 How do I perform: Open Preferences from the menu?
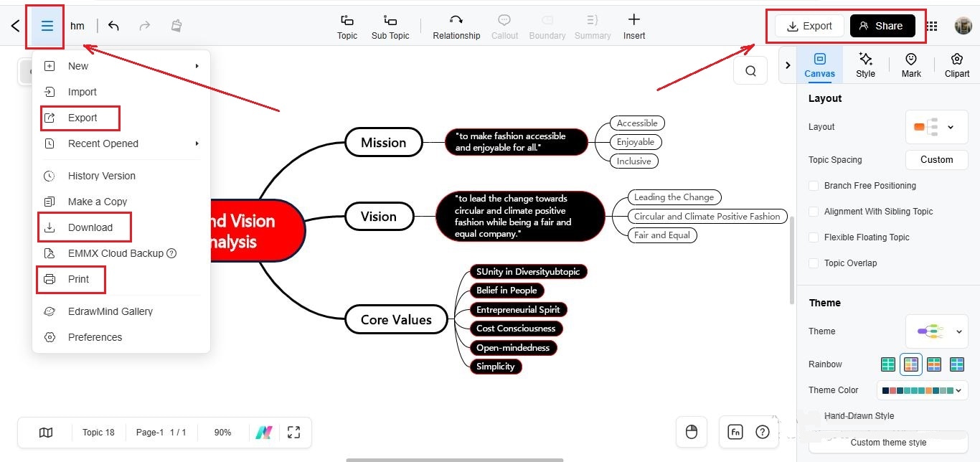tap(121, 337)
